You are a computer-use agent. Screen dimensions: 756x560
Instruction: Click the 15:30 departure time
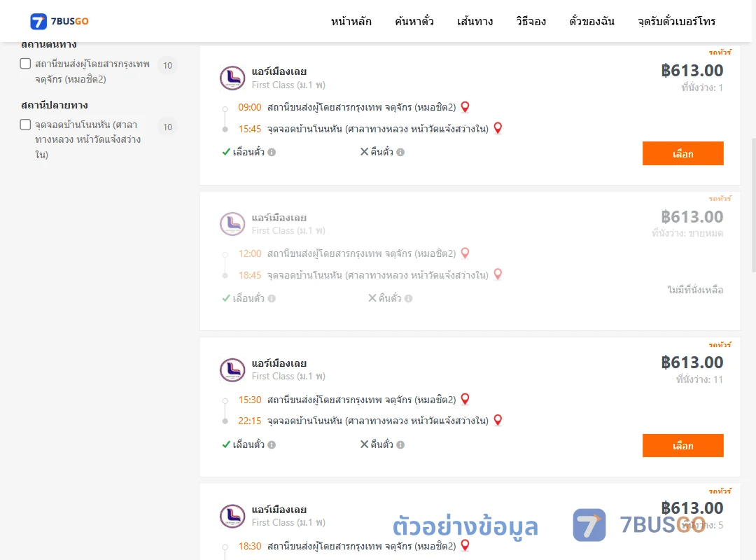coord(250,400)
